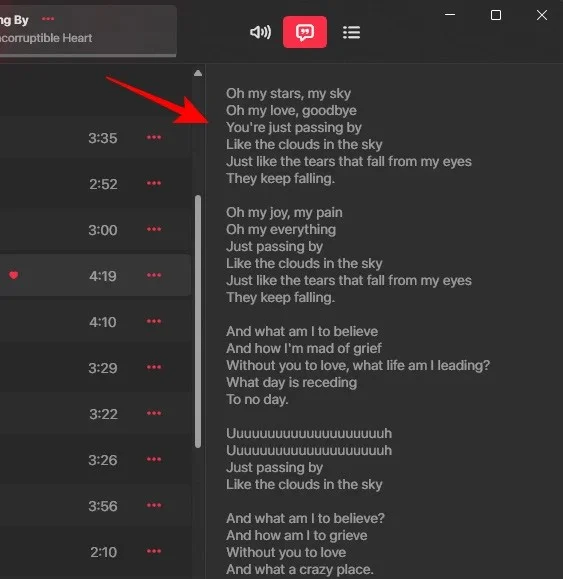Open the volume control speaker icon
The image size is (563, 579).
[260, 32]
